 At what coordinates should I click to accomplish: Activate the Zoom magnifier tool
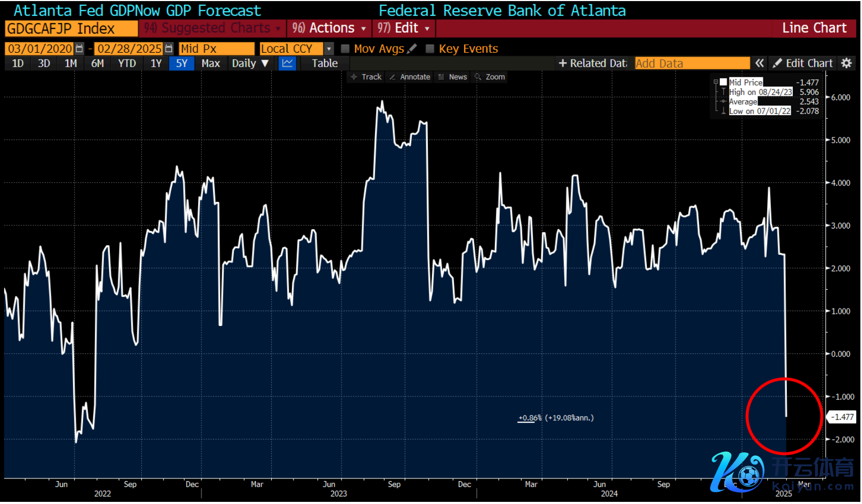[490, 77]
